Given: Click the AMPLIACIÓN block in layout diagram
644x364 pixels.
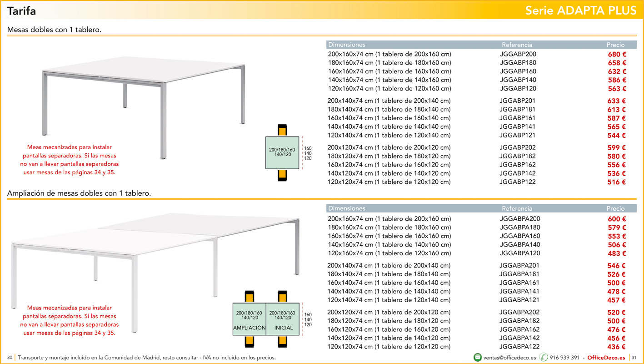Looking at the screenshot, I should point(249,319).
